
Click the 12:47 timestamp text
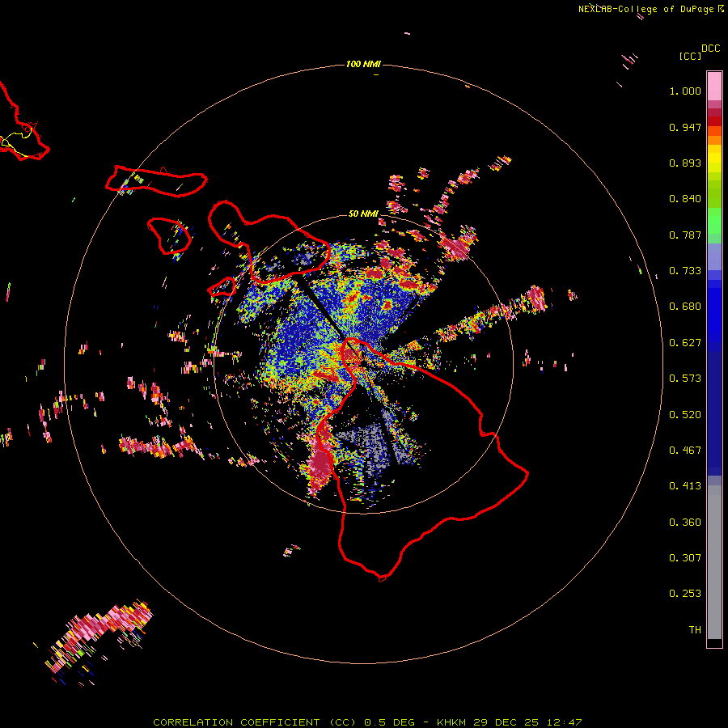tap(563, 722)
